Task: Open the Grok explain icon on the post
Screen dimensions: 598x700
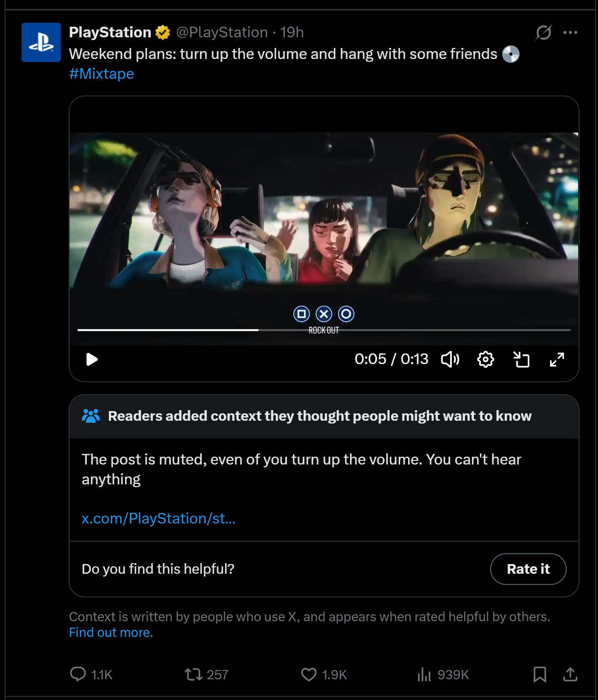Action: pyautogui.click(x=544, y=32)
